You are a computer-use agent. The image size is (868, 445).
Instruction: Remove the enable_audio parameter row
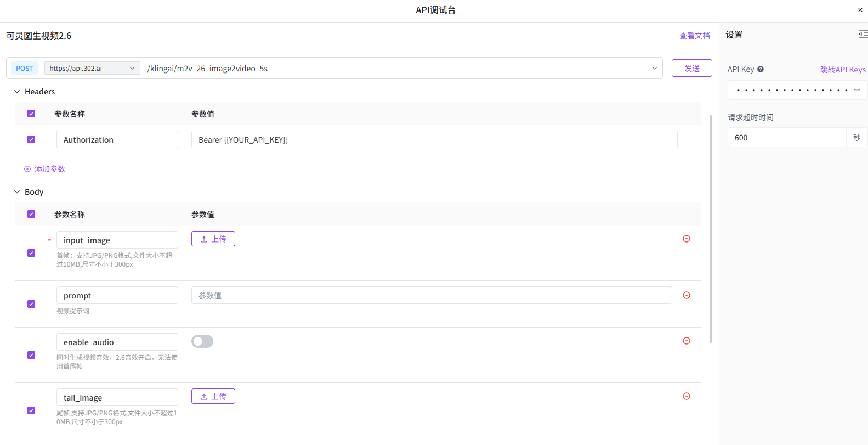pyautogui.click(x=686, y=341)
